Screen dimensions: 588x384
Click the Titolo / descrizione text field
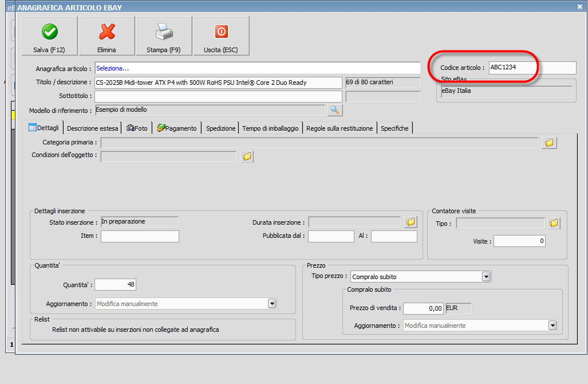pos(218,83)
